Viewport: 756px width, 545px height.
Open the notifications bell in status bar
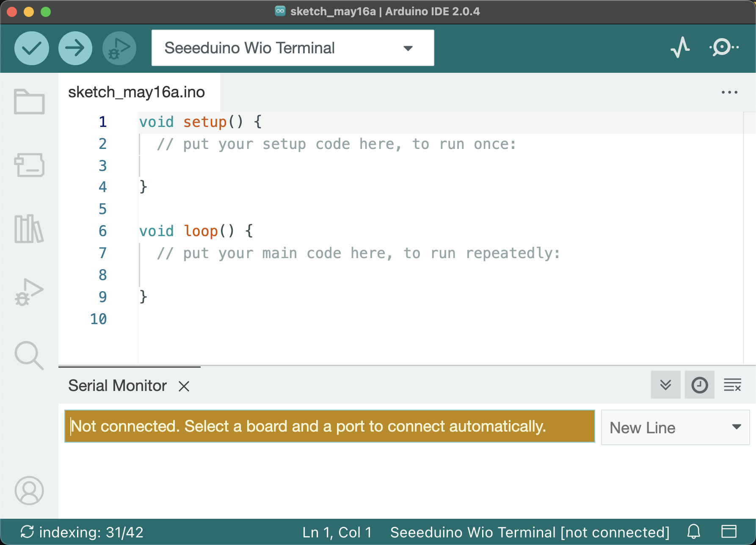(694, 531)
